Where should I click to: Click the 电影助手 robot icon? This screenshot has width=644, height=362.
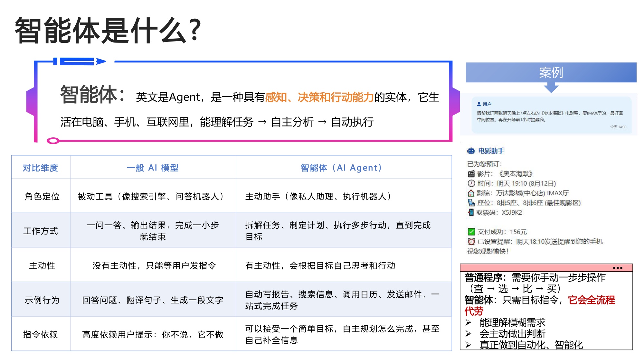click(471, 151)
